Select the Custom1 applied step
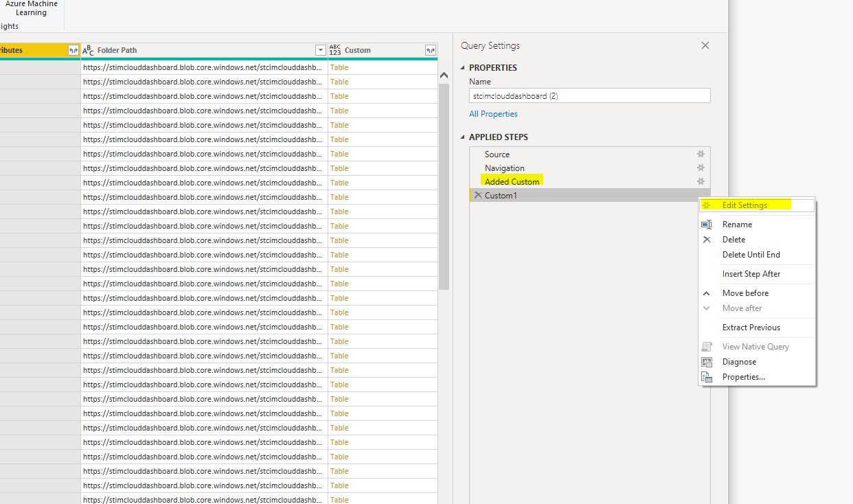Image resolution: width=853 pixels, height=504 pixels. point(589,196)
